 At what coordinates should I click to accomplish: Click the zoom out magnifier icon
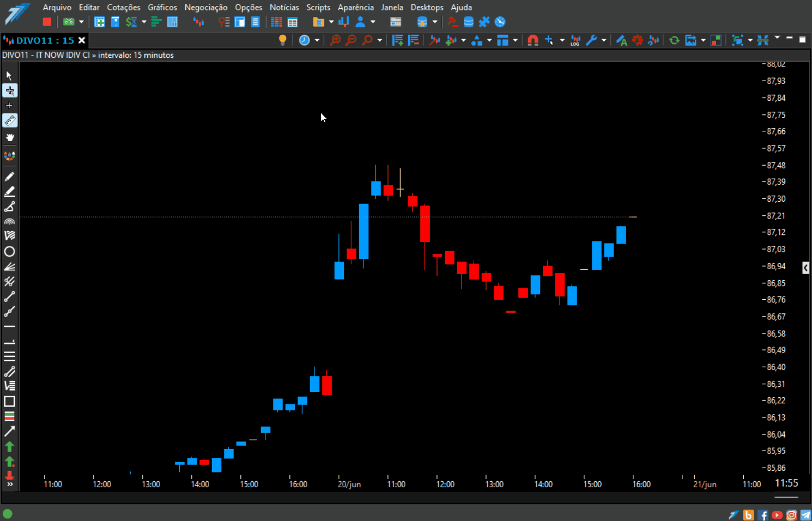click(352, 40)
